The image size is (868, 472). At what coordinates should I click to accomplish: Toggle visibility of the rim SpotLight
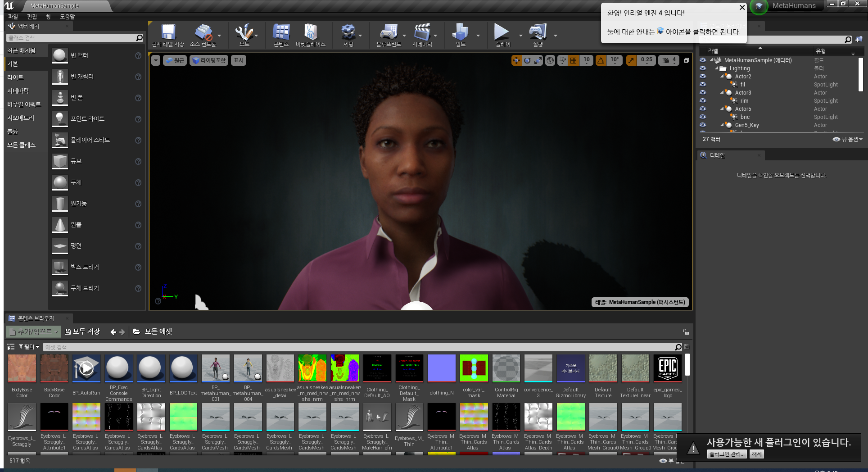pyautogui.click(x=703, y=100)
